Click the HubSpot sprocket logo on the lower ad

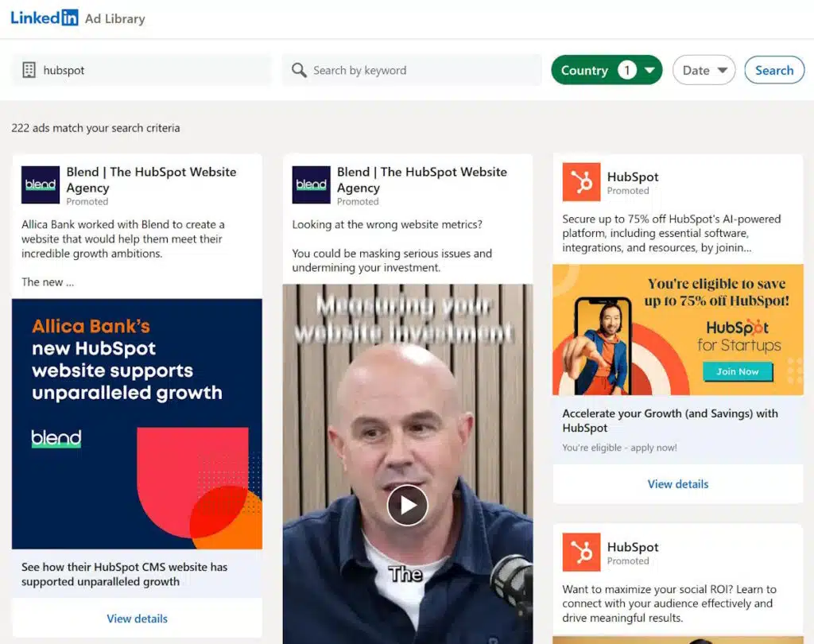pyautogui.click(x=581, y=553)
